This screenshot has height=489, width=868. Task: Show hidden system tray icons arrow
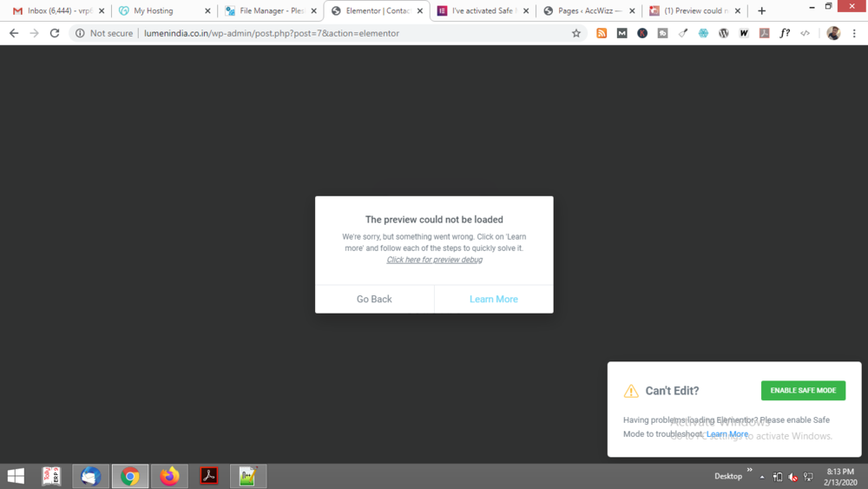(x=762, y=477)
